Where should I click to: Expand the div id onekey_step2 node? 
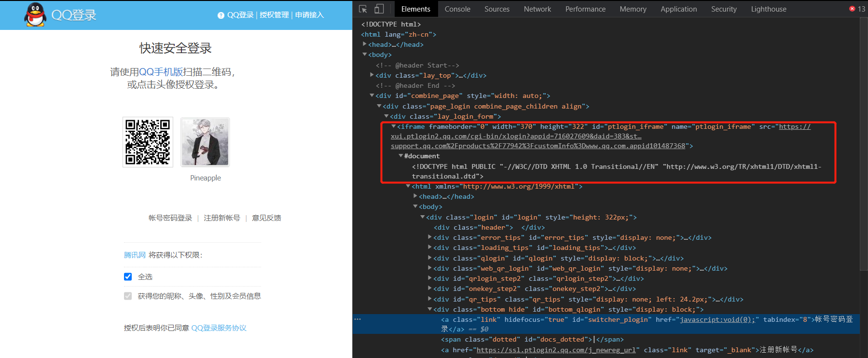click(x=430, y=288)
